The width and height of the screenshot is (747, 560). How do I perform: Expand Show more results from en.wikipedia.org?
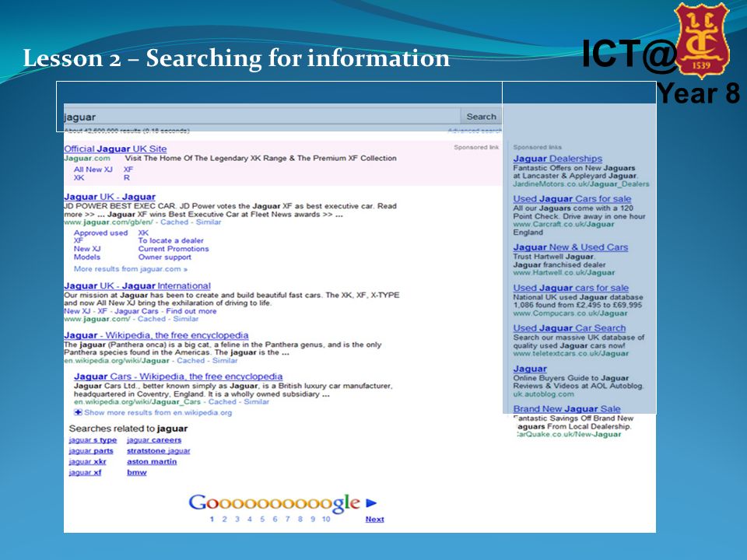(158, 412)
